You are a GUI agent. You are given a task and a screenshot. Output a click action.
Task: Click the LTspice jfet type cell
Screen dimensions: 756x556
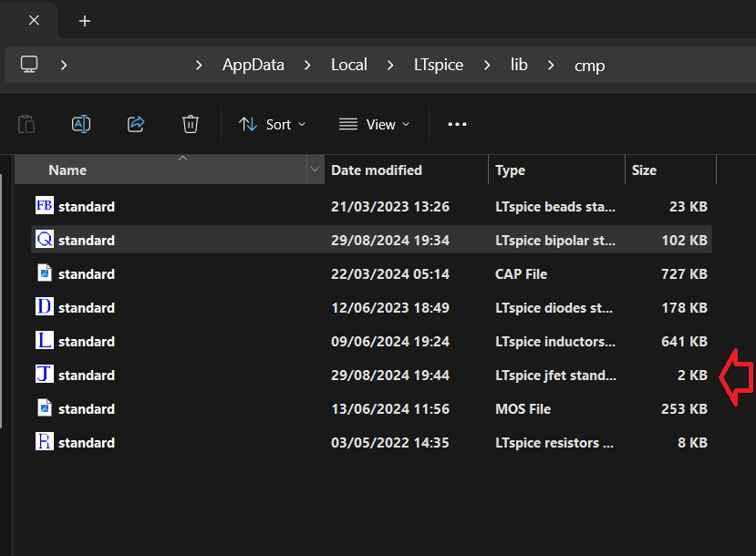click(x=556, y=376)
